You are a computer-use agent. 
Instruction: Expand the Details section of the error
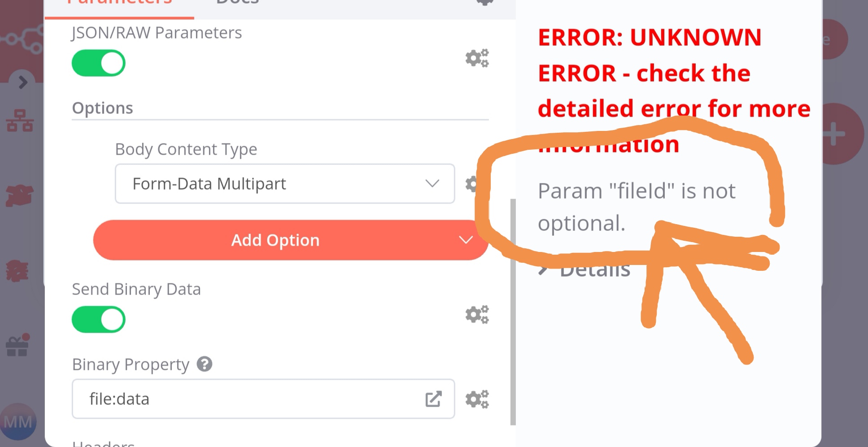click(x=583, y=268)
